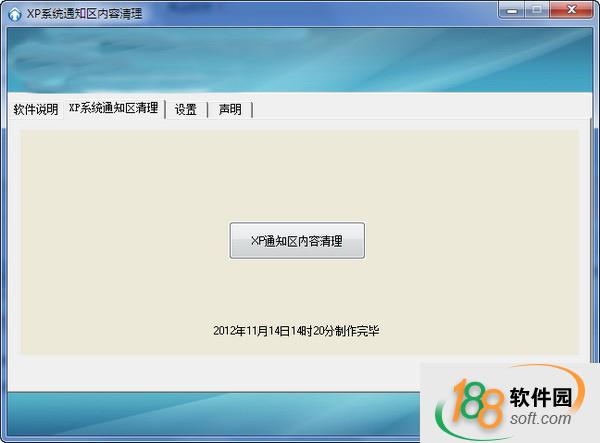Switch to the 软件说明 tab
This screenshot has width=600, height=443.
pyautogui.click(x=36, y=109)
